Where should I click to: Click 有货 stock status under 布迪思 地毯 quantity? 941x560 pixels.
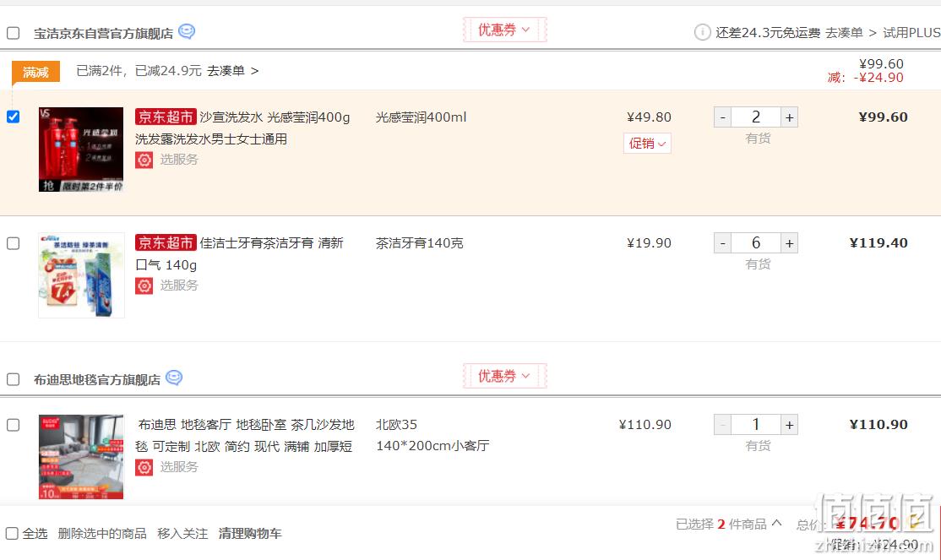(758, 445)
